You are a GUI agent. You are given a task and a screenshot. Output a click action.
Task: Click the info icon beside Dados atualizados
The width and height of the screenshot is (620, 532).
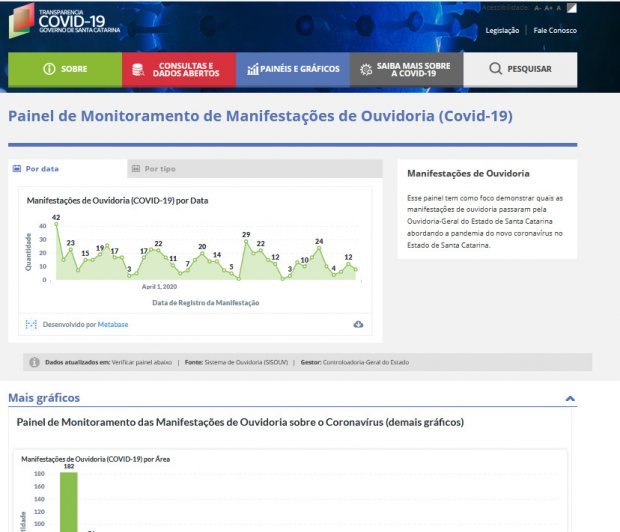coord(35,362)
